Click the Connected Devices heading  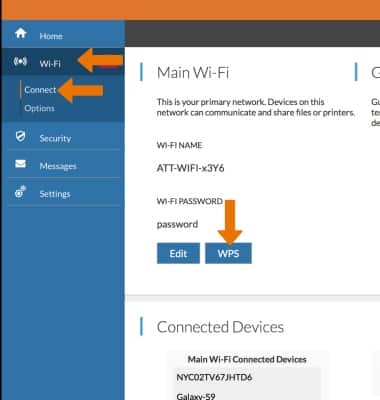pyautogui.click(x=220, y=327)
